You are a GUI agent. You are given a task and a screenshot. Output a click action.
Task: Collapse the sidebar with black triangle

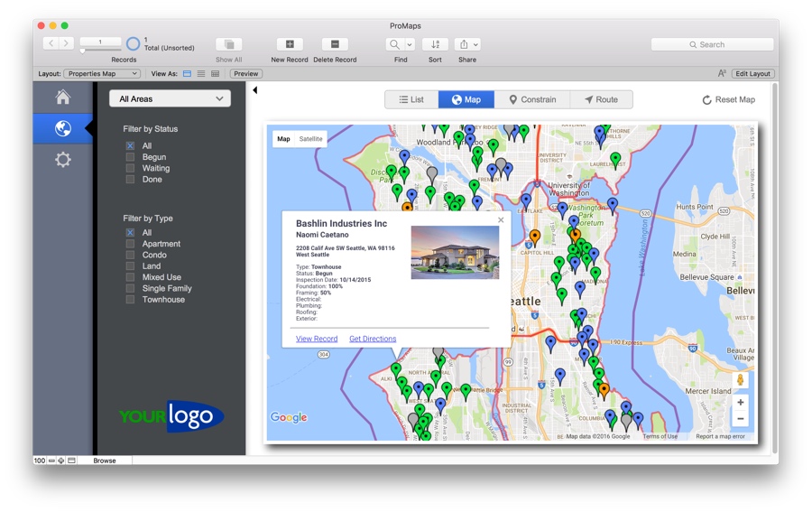[254, 90]
